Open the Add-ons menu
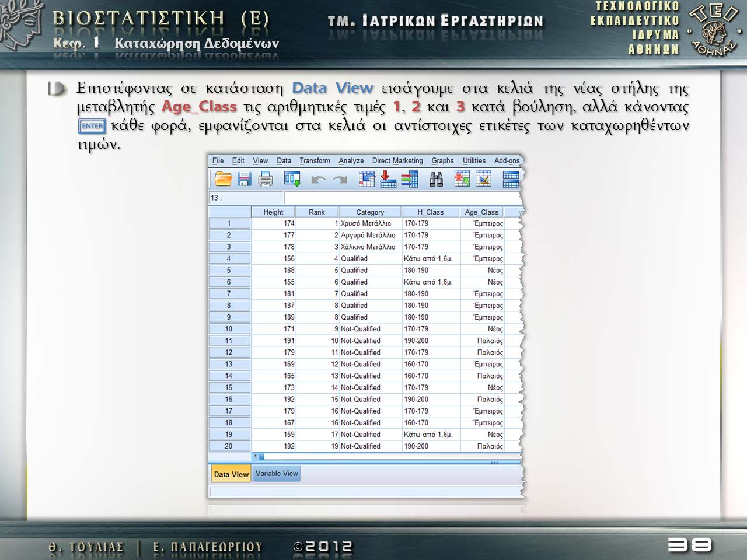Screen dimensions: 747x560 (507, 160)
